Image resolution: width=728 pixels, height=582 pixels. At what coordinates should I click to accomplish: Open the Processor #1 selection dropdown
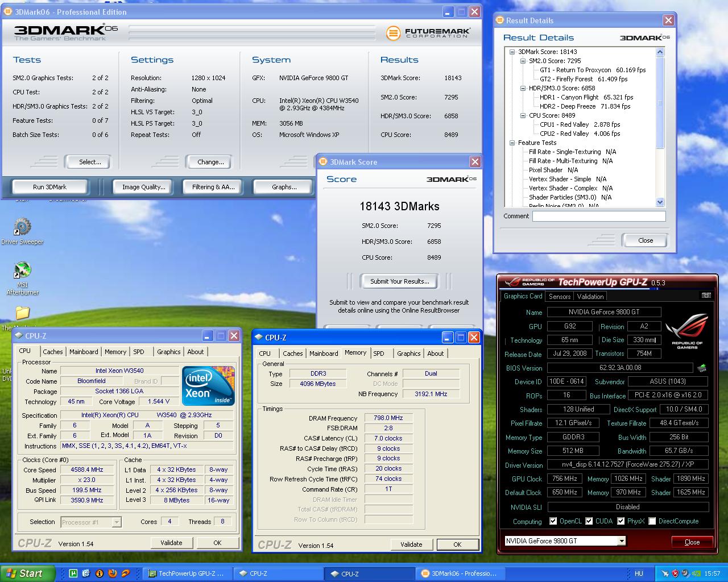(x=117, y=522)
